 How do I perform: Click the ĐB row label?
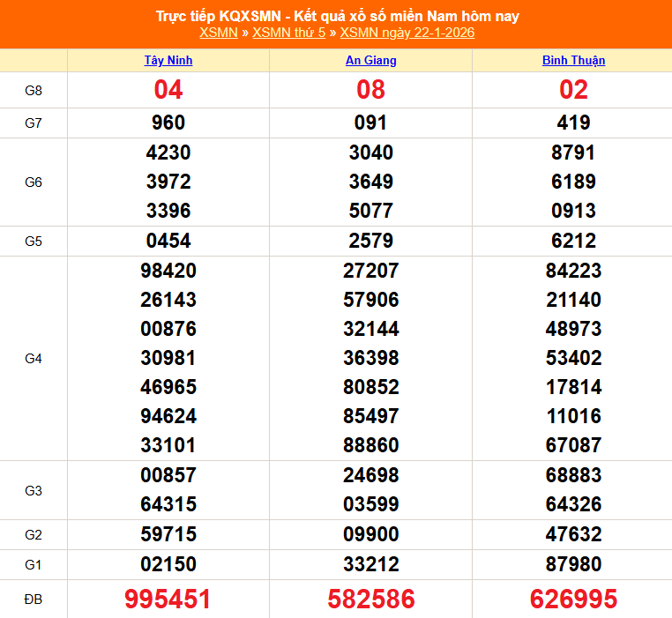tap(34, 599)
